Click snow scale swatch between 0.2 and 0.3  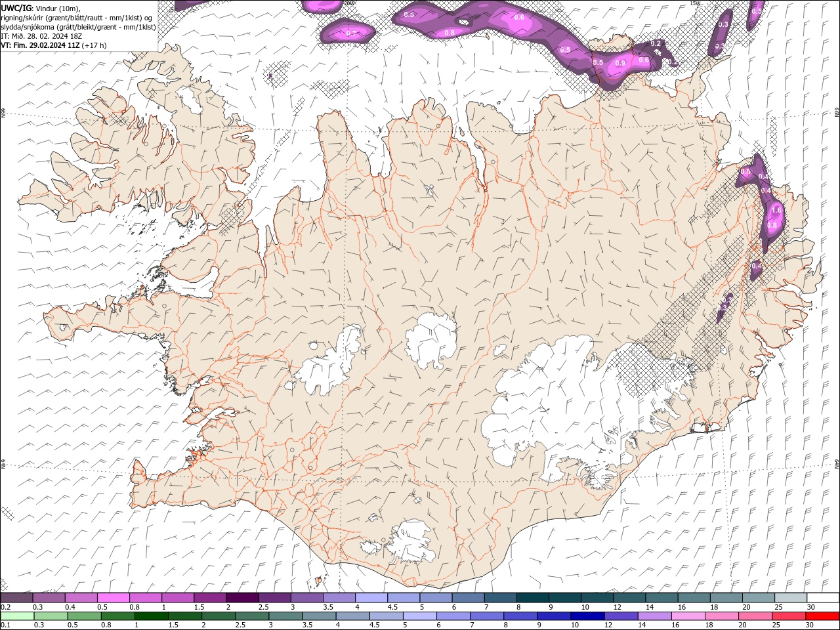click(17, 597)
